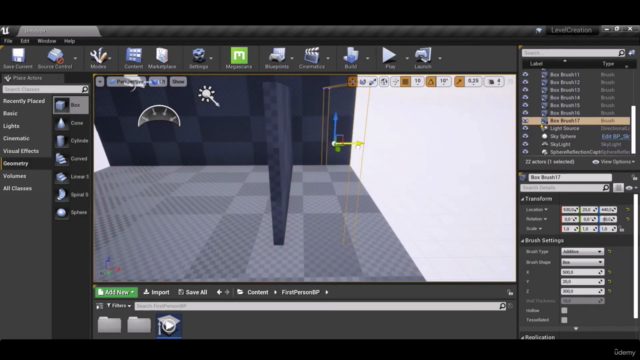Select the Cone geometry brush
This screenshot has height=360, width=640.
[71, 123]
